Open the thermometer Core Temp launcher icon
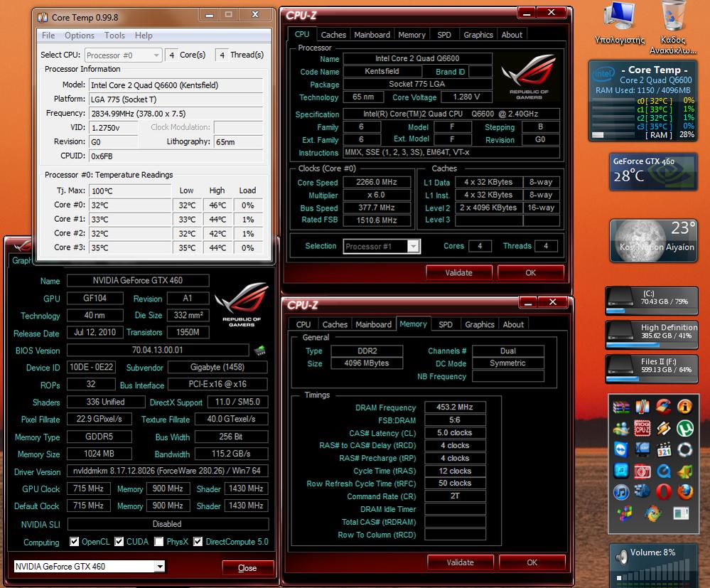The width and height of the screenshot is (710, 588). coord(642,407)
